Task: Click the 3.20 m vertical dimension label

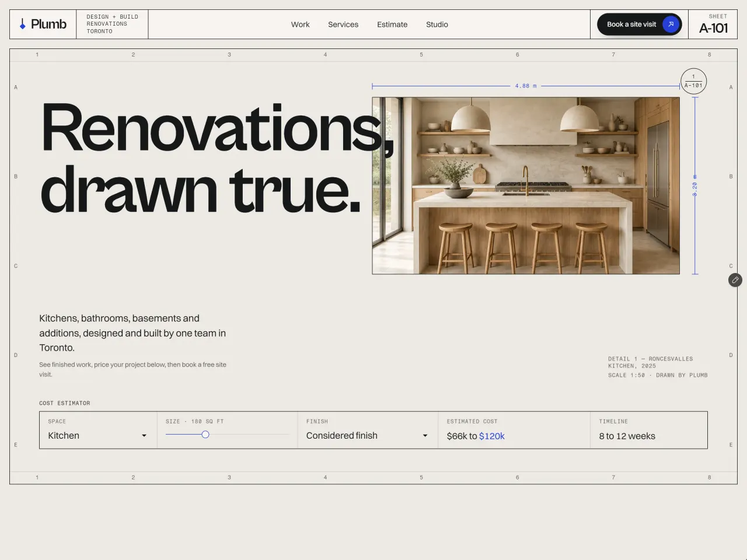Action: [694, 185]
